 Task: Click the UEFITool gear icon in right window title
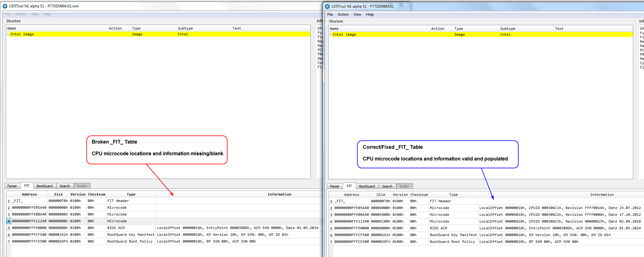coord(327,6)
